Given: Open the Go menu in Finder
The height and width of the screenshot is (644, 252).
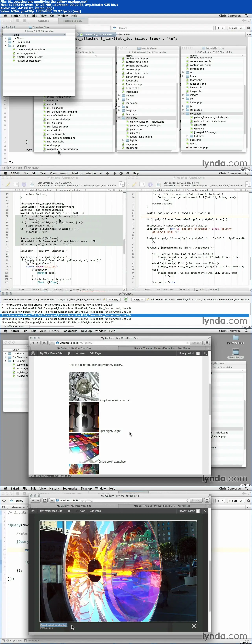Looking at the screenshot, I should 52,16.
